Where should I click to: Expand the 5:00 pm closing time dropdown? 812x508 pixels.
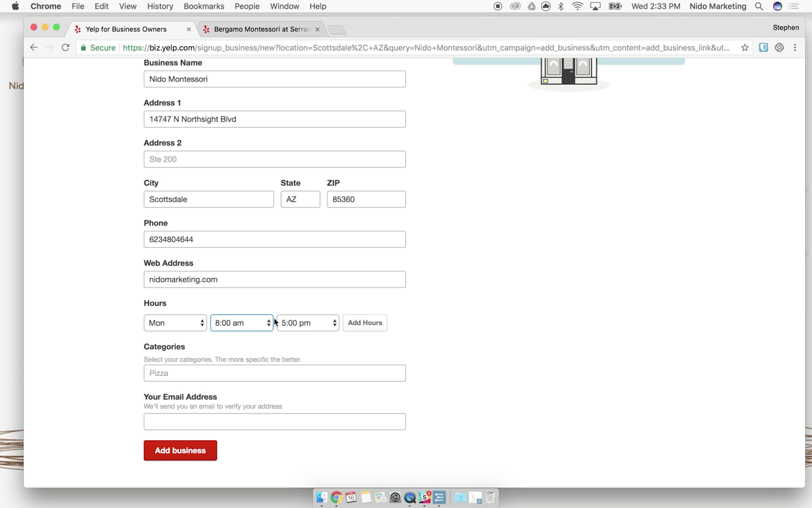pyautogui.click(x=308, y=323)
